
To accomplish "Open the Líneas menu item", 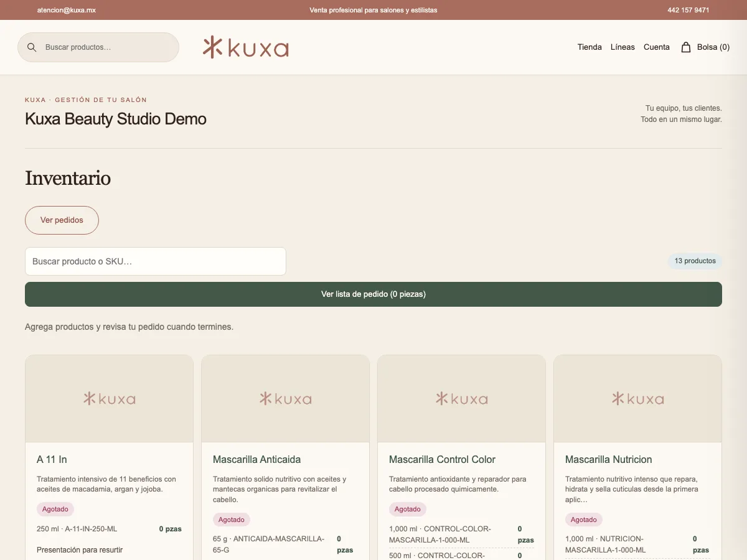I will pyautogui.click(x=622, y=47).
